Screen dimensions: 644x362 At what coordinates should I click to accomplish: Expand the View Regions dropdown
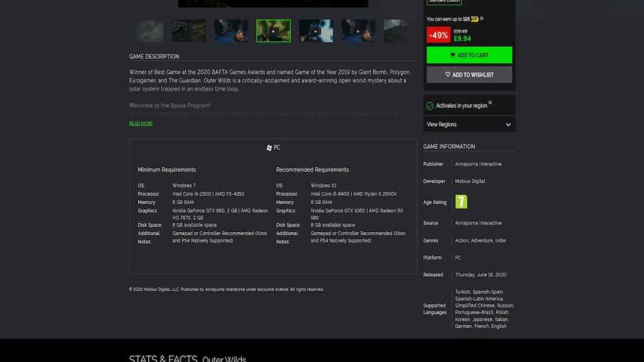click(x=469, y=124)
